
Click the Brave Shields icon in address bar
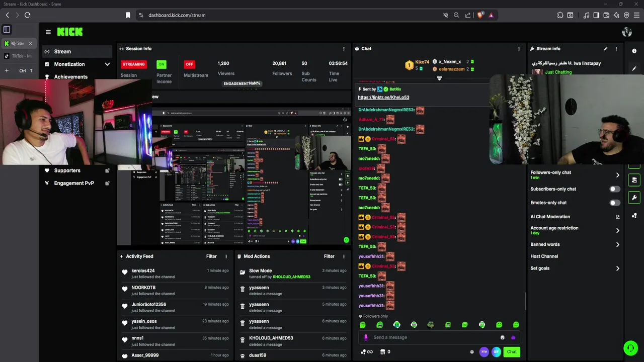[x=480, y=15]
